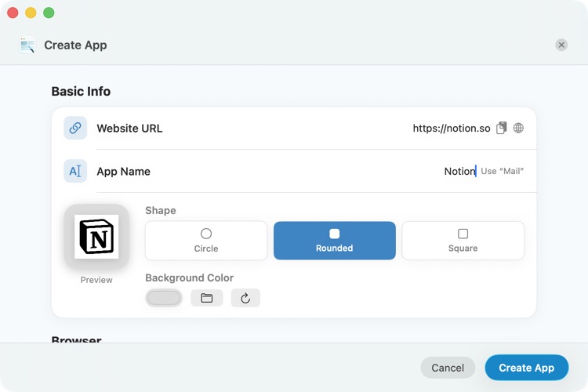Click the paste-from-clipboard icon beside the URL
The image size is (588, 392).
coord(502,128)
